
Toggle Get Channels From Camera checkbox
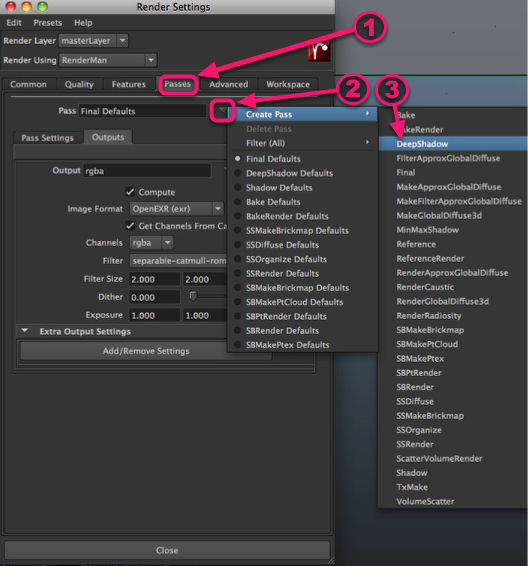(130, 226)
